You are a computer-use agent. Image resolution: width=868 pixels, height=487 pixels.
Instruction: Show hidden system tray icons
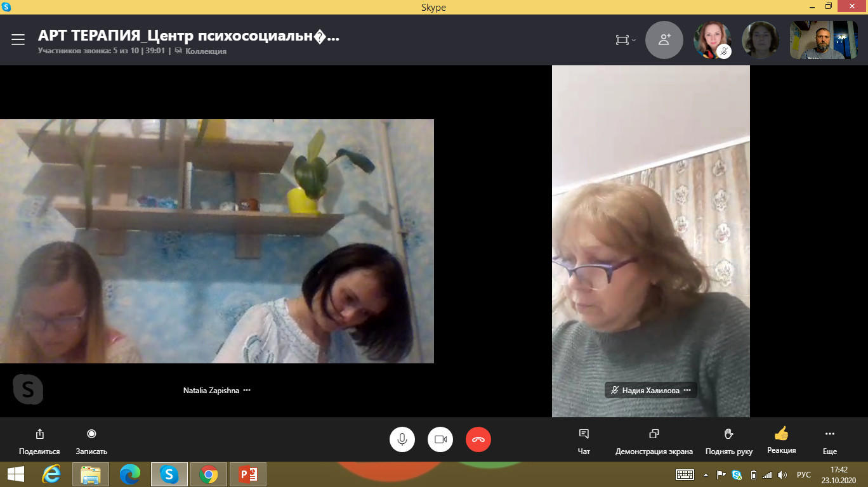point(706,474)
